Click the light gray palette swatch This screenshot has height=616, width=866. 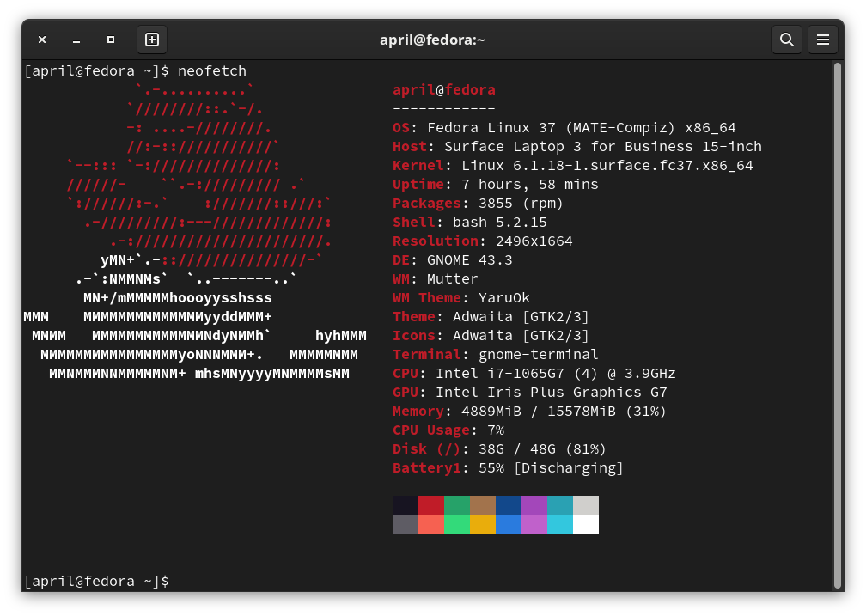586,505
